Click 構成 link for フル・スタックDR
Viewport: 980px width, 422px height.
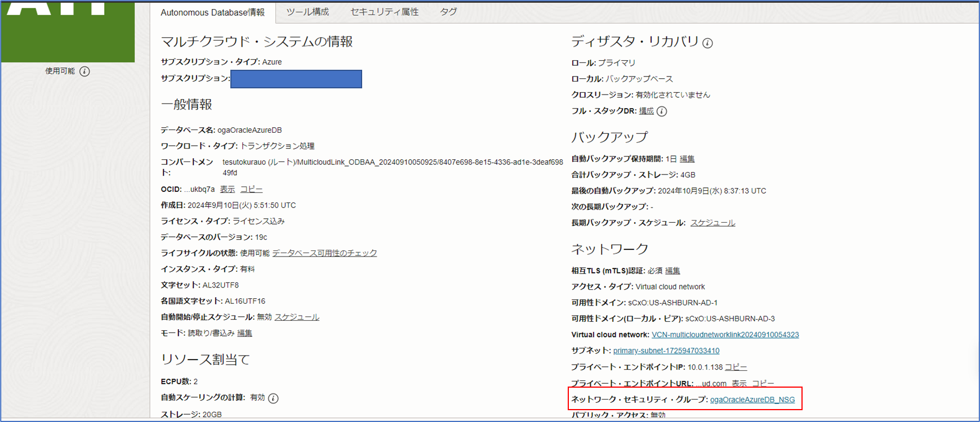(646, 111)
